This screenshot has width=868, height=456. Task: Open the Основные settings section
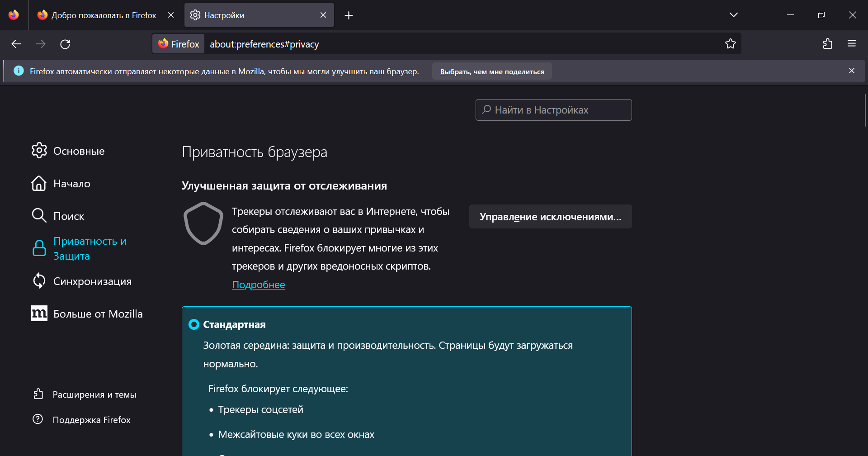pyautogui.click(x=79, y=151)
